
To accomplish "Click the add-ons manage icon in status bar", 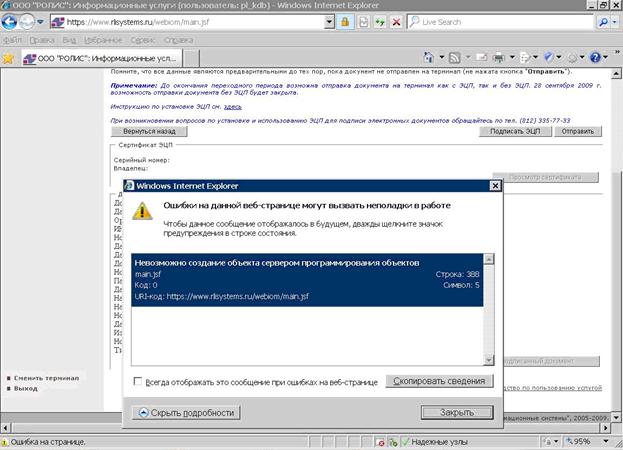I will pyautogui.click(x=393, y=442).
